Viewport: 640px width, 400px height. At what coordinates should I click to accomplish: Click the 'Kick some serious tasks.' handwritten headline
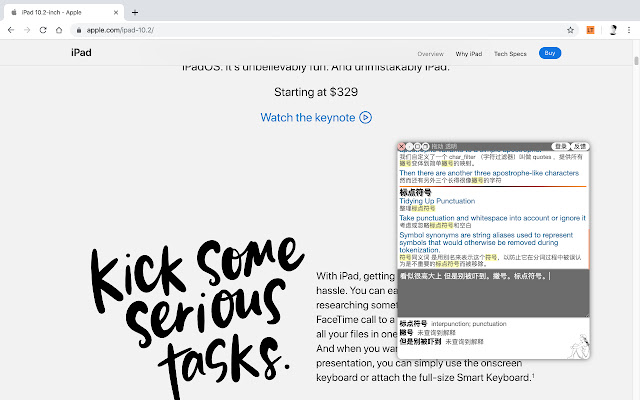pos(197,316)
